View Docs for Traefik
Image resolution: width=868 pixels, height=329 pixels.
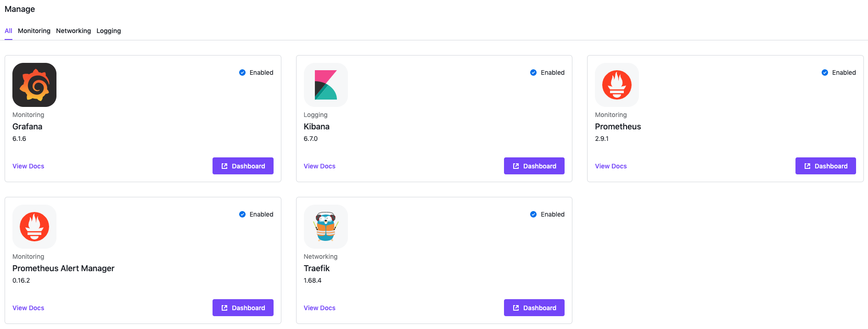pos(319,308)
